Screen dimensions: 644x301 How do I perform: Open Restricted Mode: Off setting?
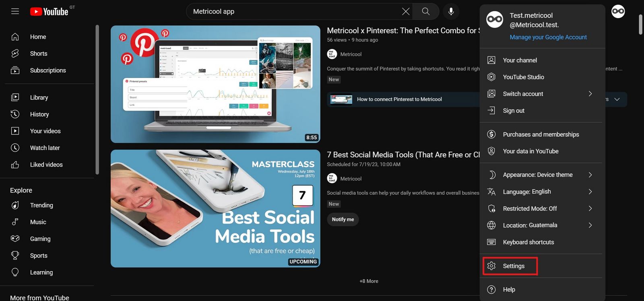(x=540, y=208)
